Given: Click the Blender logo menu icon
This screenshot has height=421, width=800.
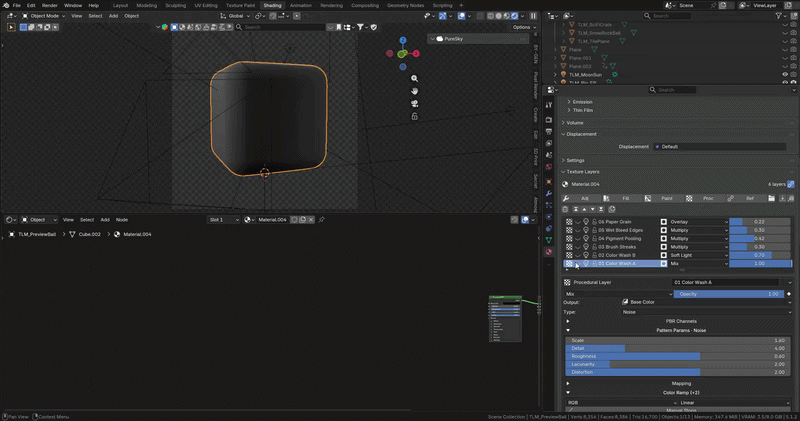Looking at the screenshot, I should 6,5.
